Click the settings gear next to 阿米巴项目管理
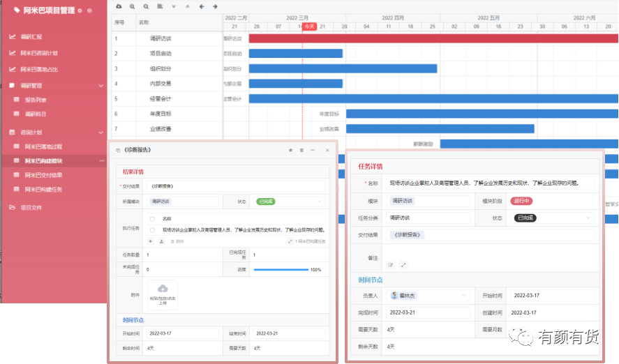 tap(81, 10)
